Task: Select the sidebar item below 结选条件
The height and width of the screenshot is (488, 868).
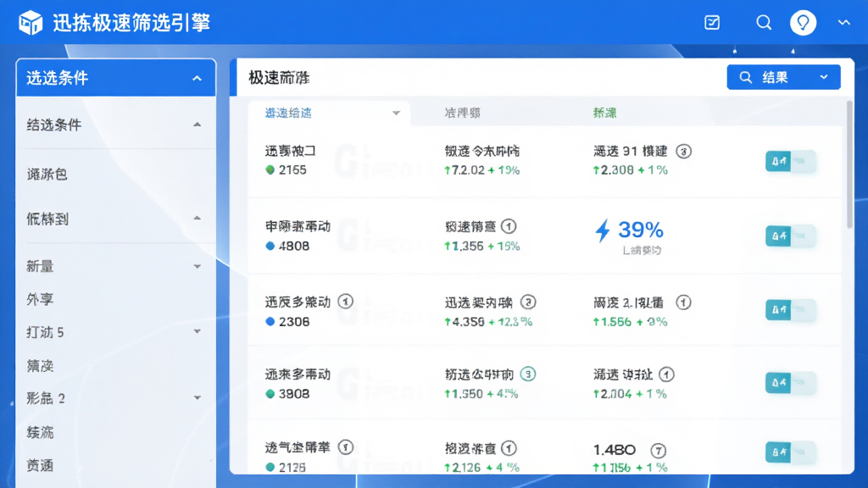Action: click(47, 175)
